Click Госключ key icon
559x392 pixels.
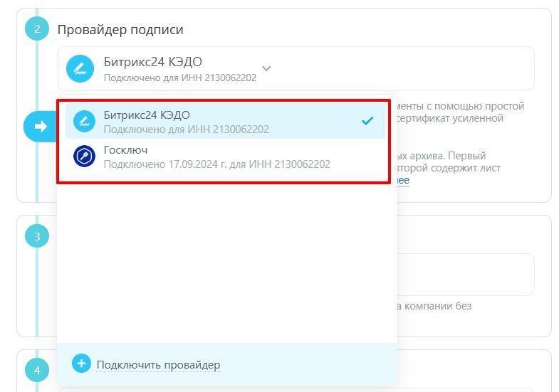(x=85, y=157)
